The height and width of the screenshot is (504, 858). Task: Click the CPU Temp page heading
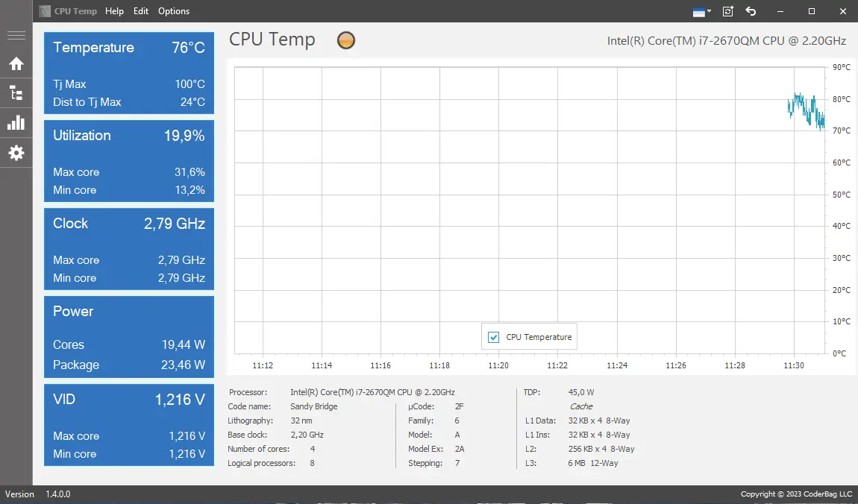[272, 40]
